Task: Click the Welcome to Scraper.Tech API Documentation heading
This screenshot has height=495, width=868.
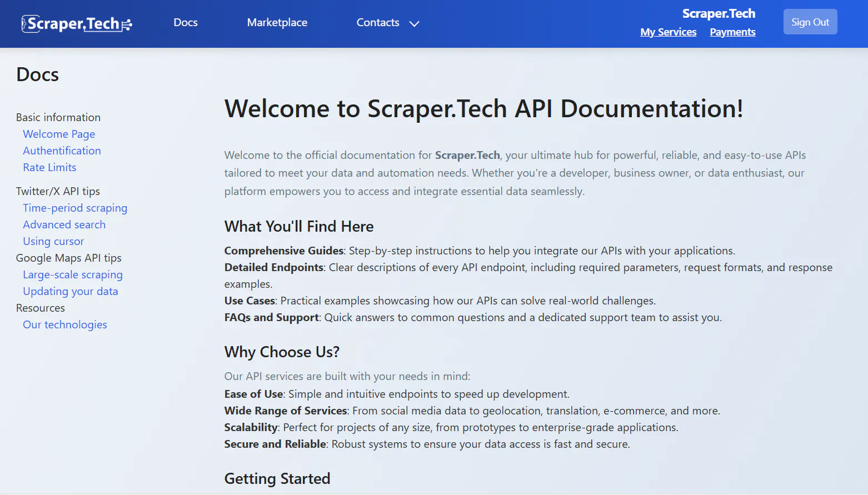Action: pyautogui.click(x=483, y=109)
